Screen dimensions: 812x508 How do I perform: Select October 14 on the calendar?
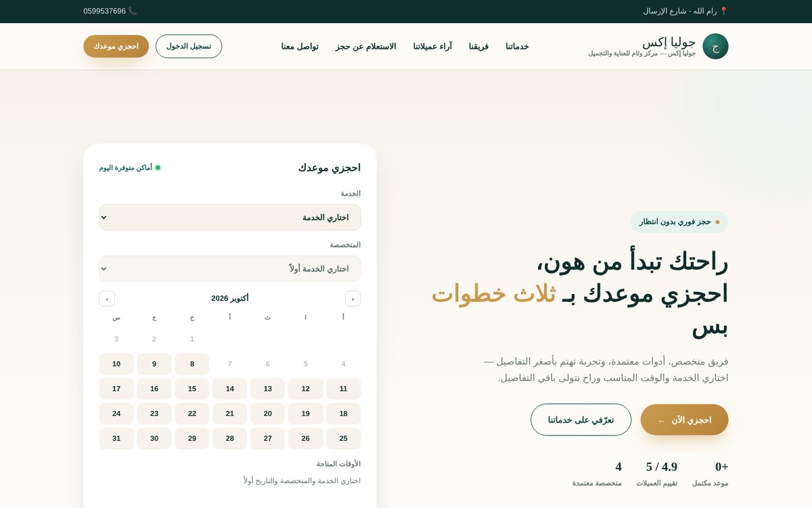click(x=230, y=389)
